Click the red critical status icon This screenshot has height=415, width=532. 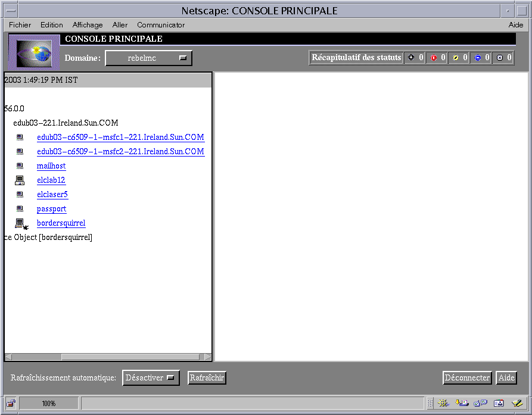pos(433,58)
